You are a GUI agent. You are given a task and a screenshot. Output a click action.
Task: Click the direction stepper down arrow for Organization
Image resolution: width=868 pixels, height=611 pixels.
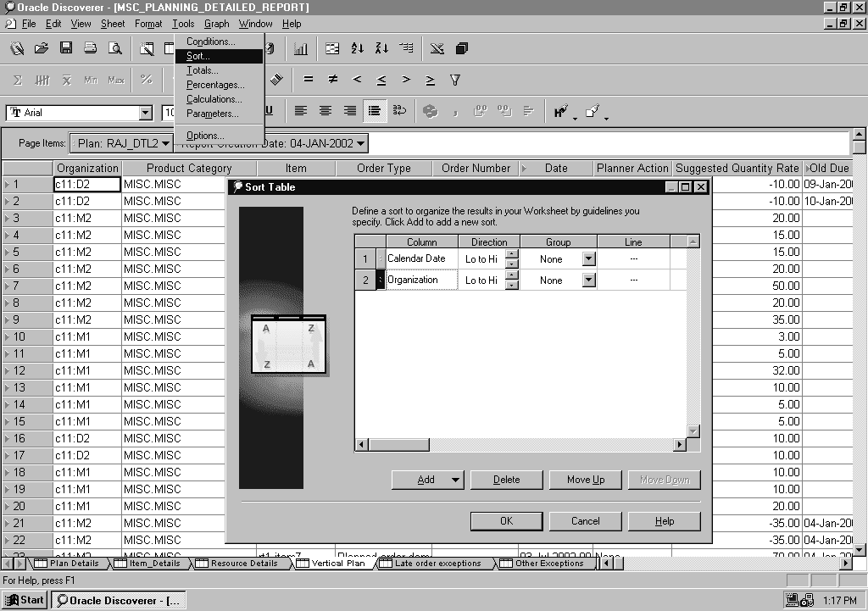[x=513, y=285]
